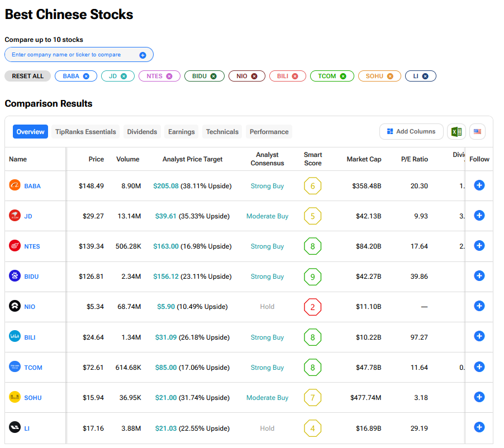Toggle follow for LI stock
504x448 pixels.
pos(479,427)
